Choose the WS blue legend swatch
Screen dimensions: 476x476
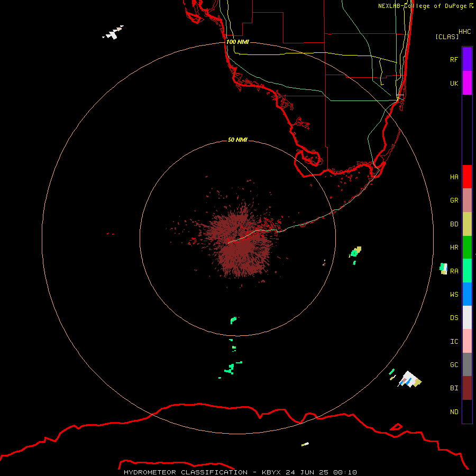click(x=467, y=294)
